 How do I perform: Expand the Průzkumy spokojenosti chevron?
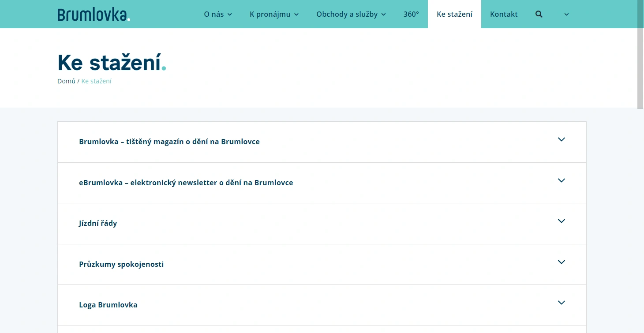tap(562, 262)
